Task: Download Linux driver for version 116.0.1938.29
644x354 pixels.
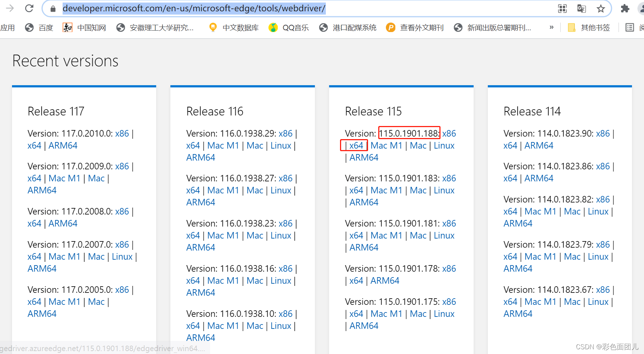Action: (281, 146)
